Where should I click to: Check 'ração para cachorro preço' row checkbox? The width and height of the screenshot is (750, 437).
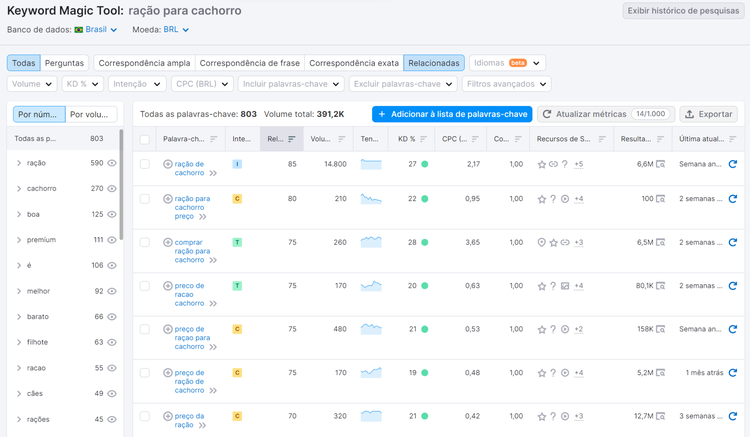144,199
